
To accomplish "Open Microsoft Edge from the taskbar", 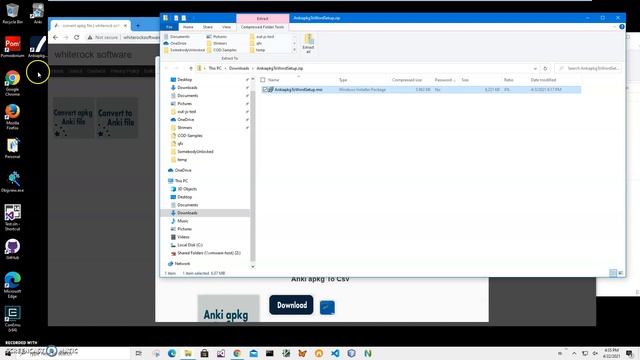I will 172,353.
